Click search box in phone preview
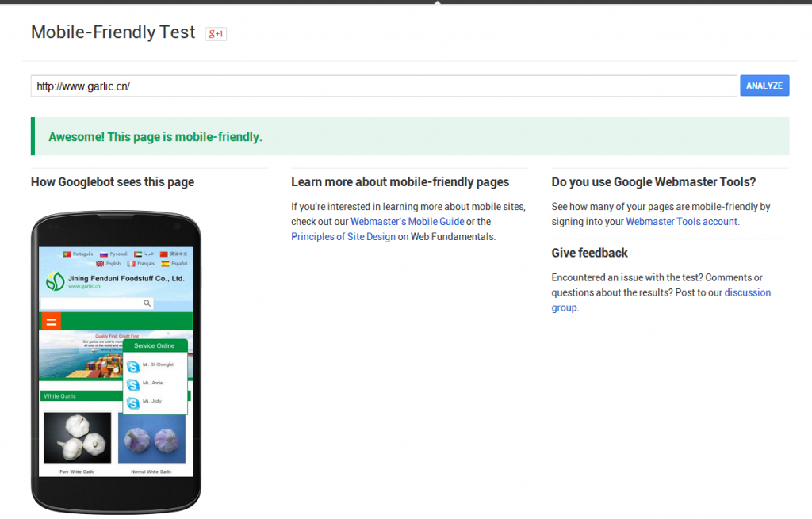812x519 pixels. click(97, 303)
